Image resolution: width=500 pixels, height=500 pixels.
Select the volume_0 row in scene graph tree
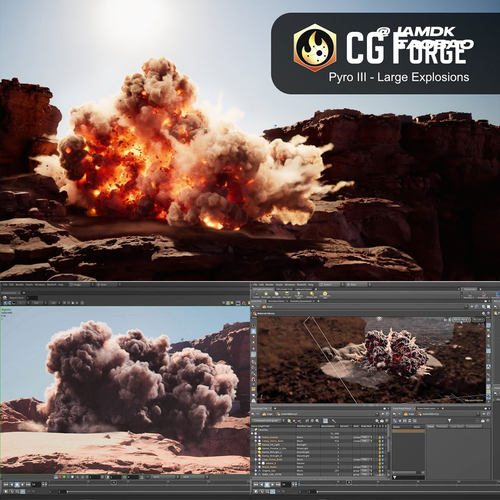pyautogui.click(x=318, y=463)
